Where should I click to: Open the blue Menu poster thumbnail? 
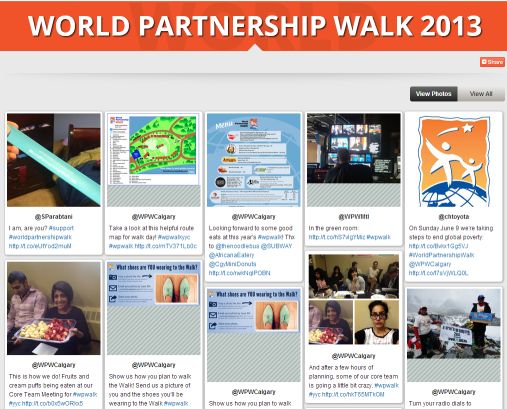254,160
